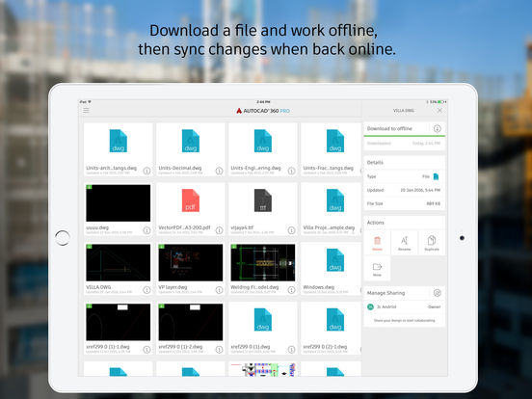This screenshot has height=399, width=532.
Task: Open the xref299 0 (1)-2.dwg thumbnail
Action: pyautogui.click(x=191, y=322)
